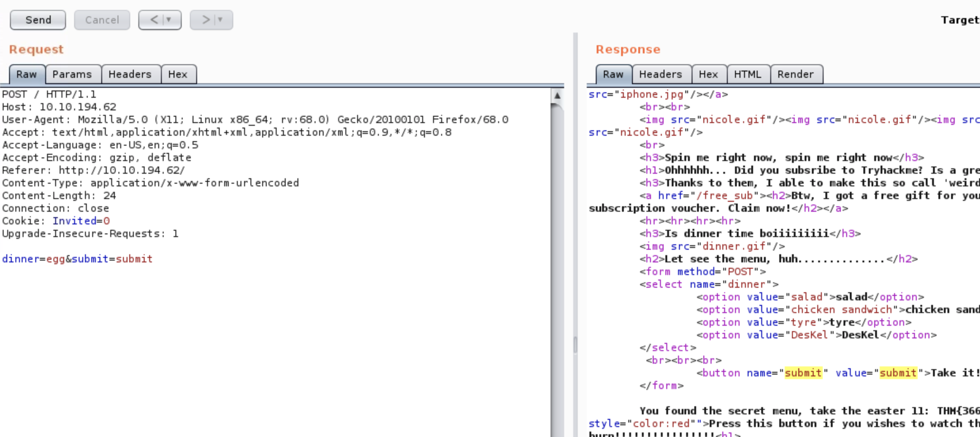Open the back history dropdown arrow
The height and width of the screenshot is (437, 980).
tap(169, 20)
